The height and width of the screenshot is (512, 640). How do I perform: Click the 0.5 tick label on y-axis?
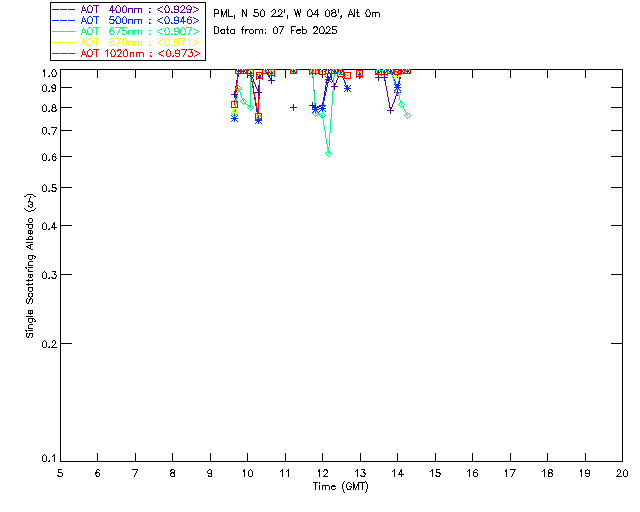pyautogui.click(x=48, y=188)
